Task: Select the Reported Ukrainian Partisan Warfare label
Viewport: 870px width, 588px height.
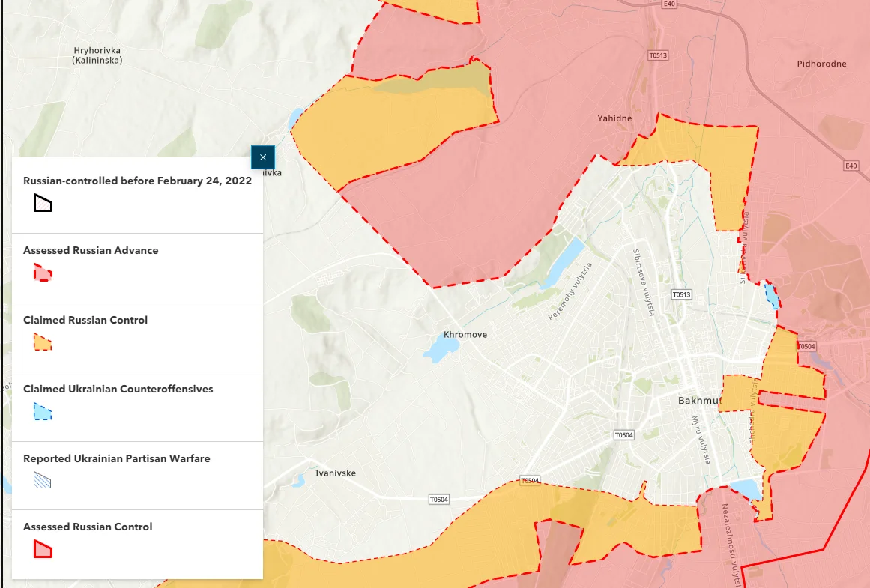Action: (116, 458)
